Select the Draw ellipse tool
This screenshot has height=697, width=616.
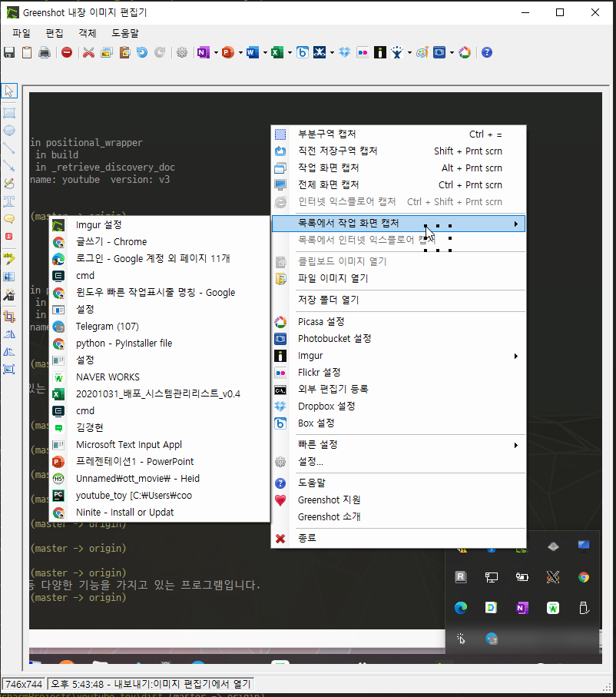[x=9, y=131]
